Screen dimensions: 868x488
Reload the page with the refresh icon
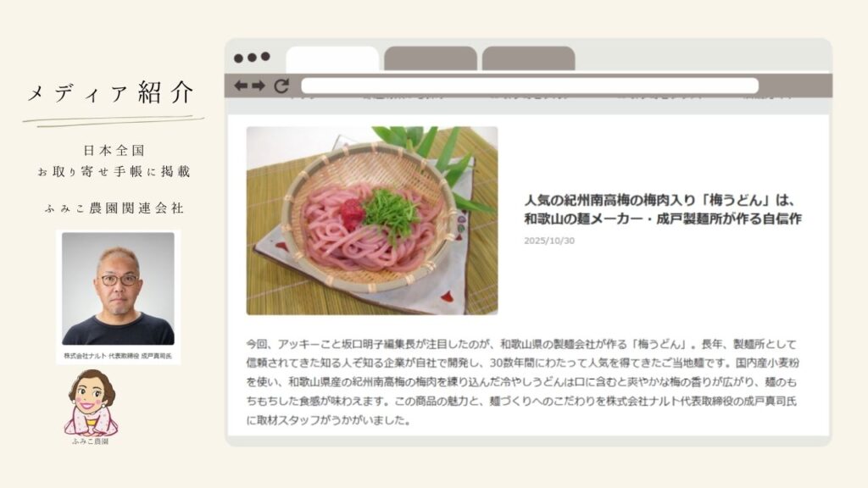(281, 86)
